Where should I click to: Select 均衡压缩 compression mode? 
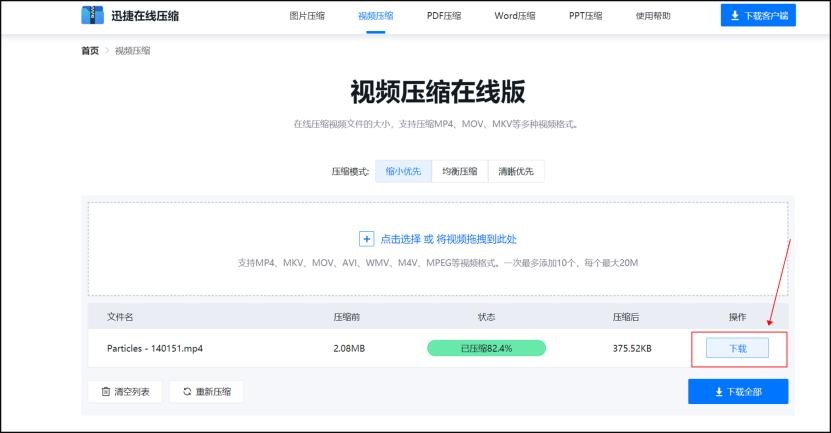(x=460, y=171)
